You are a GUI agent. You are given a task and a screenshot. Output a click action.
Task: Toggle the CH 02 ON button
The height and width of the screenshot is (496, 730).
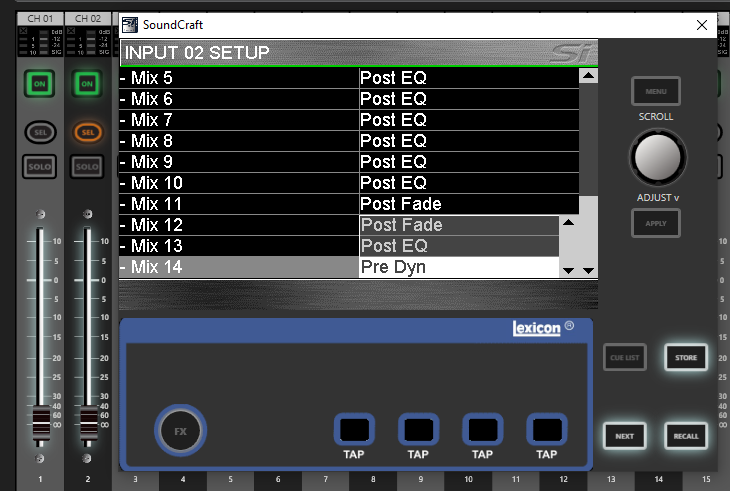pos(87,84)
